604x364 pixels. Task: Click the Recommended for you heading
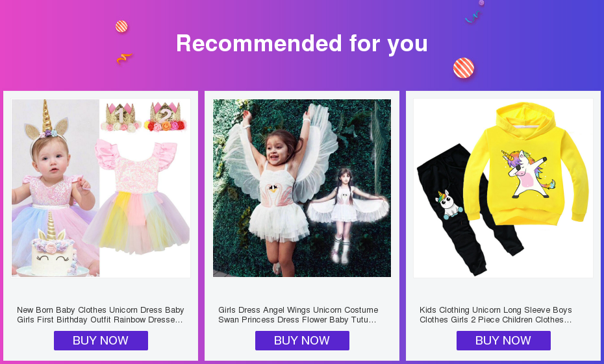(x=302, y=43)
